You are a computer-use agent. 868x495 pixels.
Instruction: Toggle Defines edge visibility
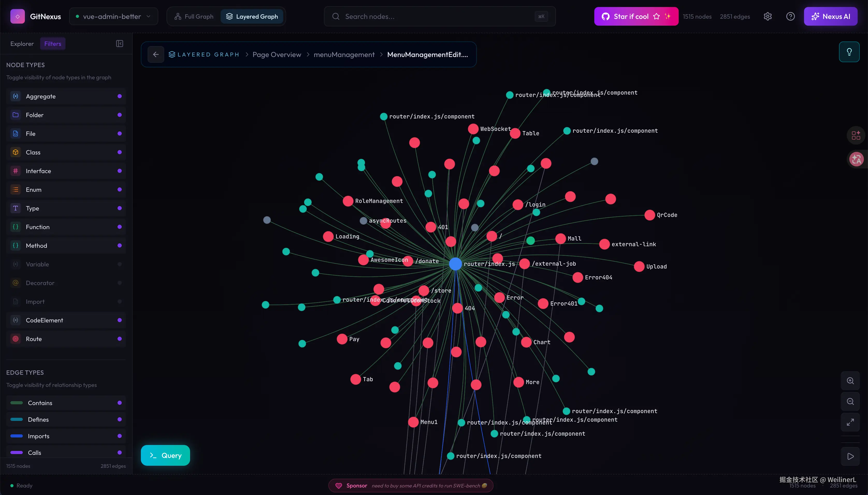[120, 420]
